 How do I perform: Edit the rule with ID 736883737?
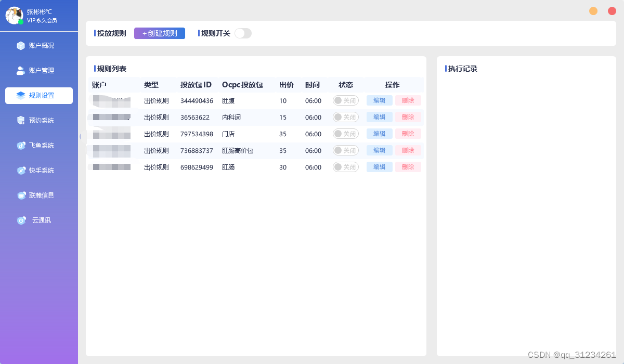(x=380, y=150)
